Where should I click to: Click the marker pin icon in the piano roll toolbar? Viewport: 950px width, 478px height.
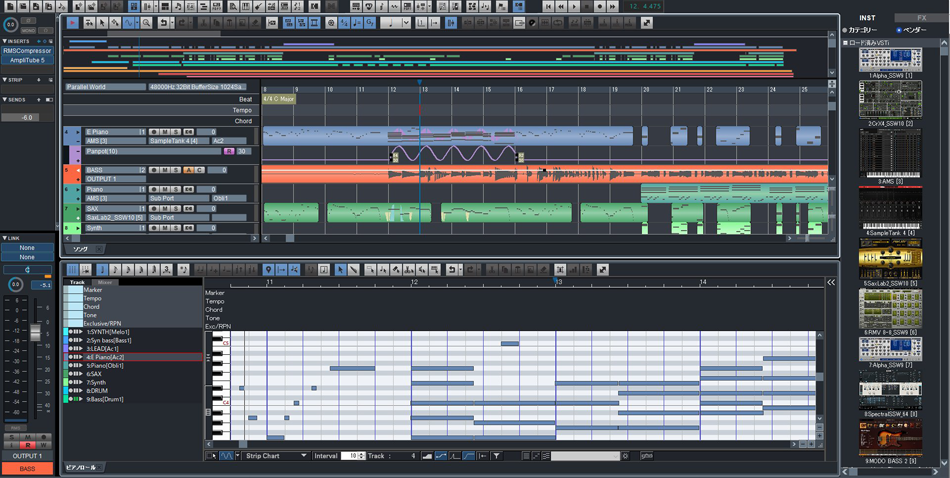[x=268, y=270]
